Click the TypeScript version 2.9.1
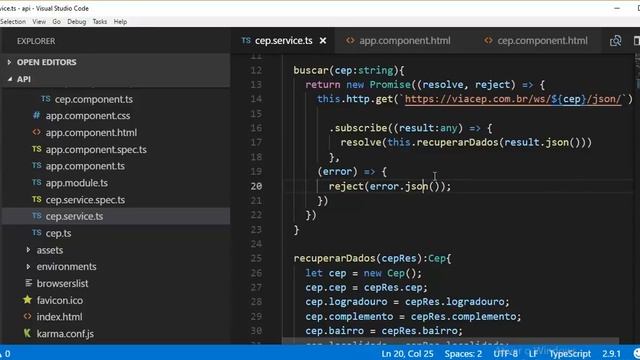The height and width of the screenshot is (360, 640). pos(611,353)
